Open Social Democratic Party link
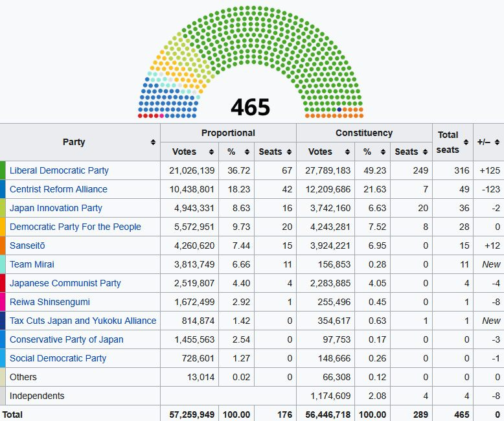Image resolution: width=504 pixels, height=421 pixels. 58,358
